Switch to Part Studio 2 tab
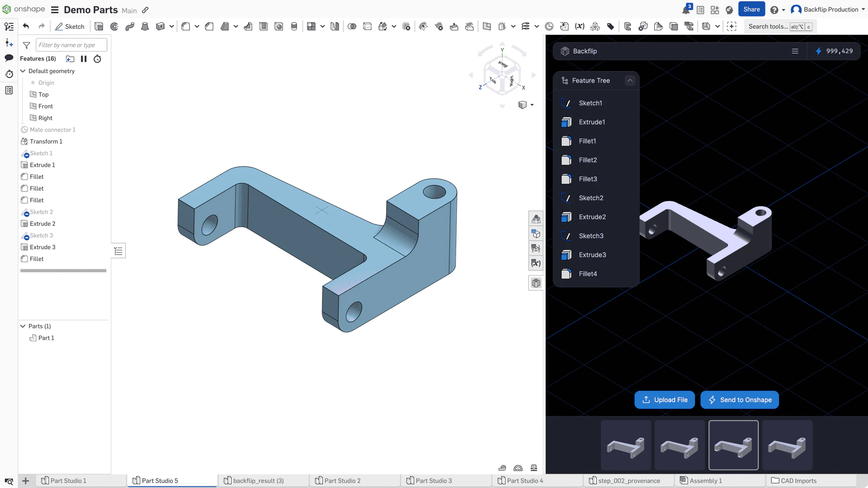Viewport: 868px width, 488px height. point(342,481)
